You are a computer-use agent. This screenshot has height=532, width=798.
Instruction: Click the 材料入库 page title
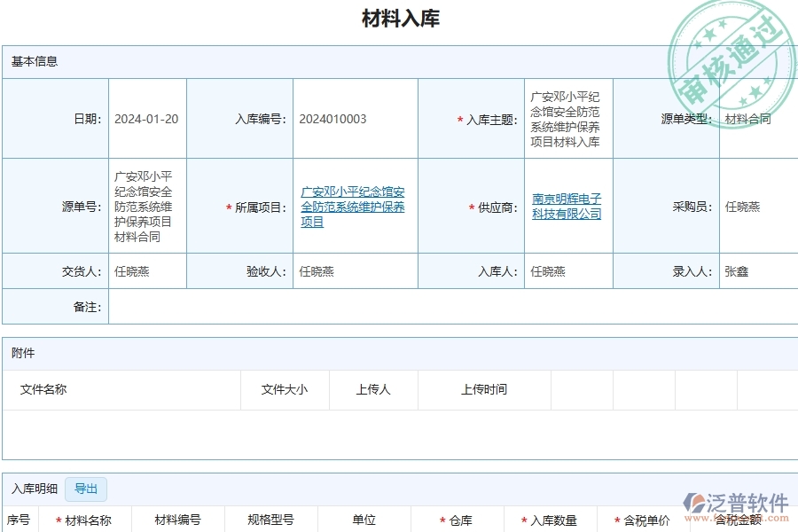click(x=398, y=19)
